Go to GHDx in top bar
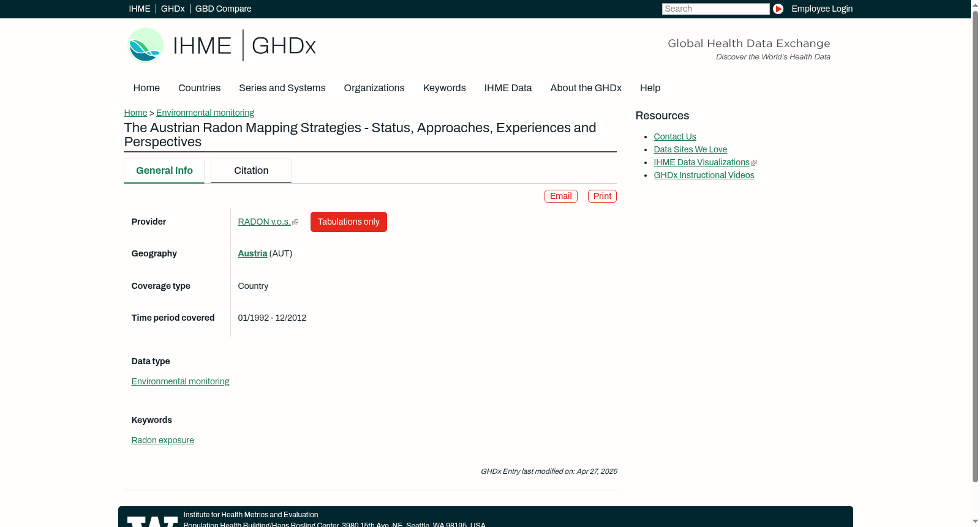This screenshot has width=980, height=527. tap(173, 9)
